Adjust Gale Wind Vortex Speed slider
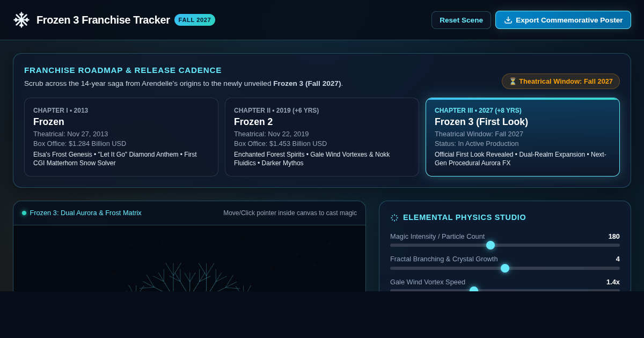644x338 pixels. 505,289
